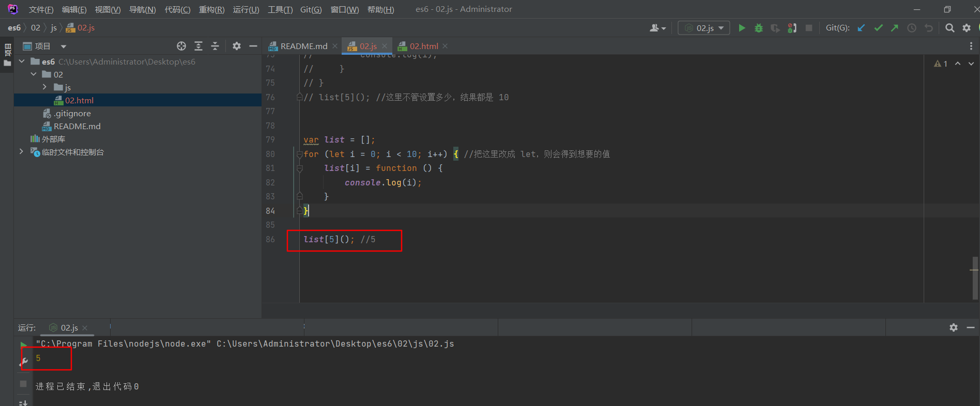Click the editor vertical scrollbar
This screenshot has width=980, height=406.
[x=975, y=278]
